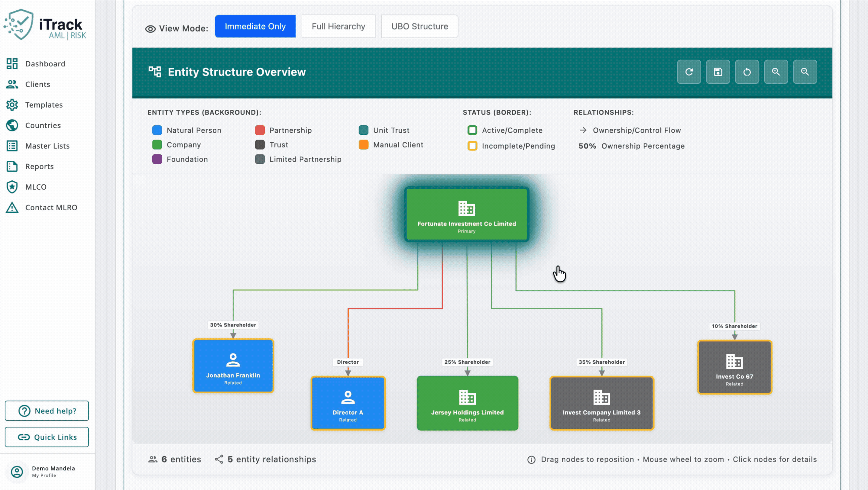Zoom in on the entity diagram
Screen dimensions: 868x490
tap(776, 72)
